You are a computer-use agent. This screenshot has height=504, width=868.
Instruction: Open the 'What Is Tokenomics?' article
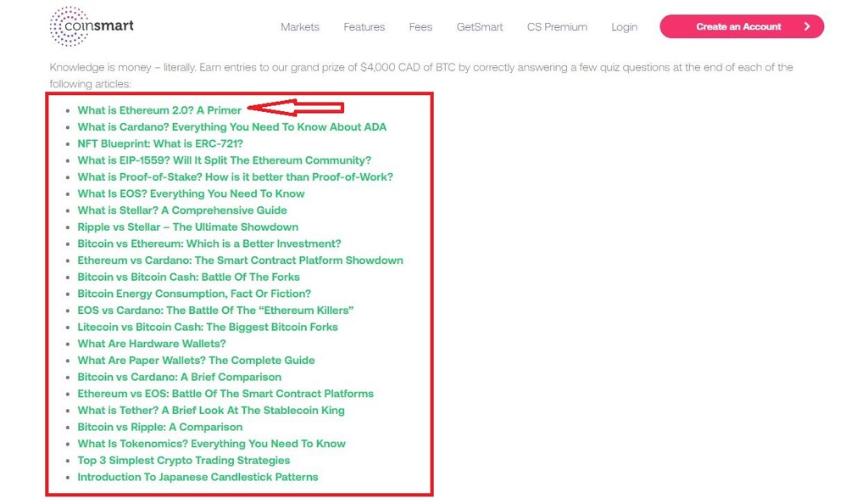(x=211, y=443)
